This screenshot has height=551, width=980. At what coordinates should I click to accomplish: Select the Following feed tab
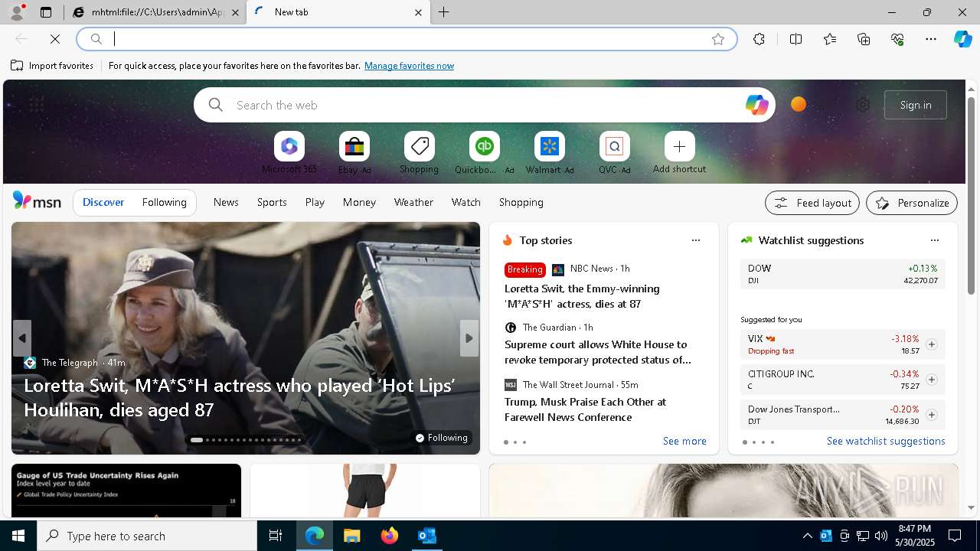coord(164,202)
